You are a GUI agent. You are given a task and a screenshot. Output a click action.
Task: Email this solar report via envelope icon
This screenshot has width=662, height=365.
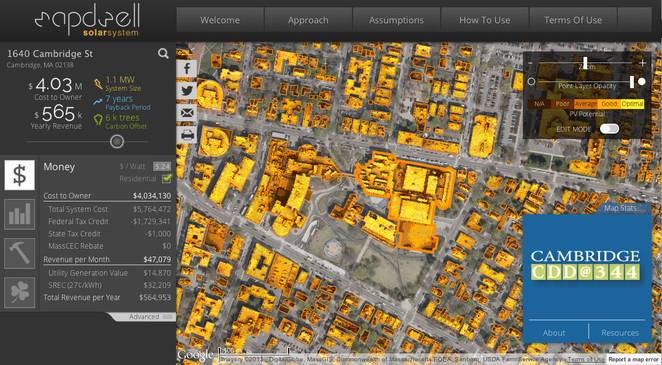187,113
